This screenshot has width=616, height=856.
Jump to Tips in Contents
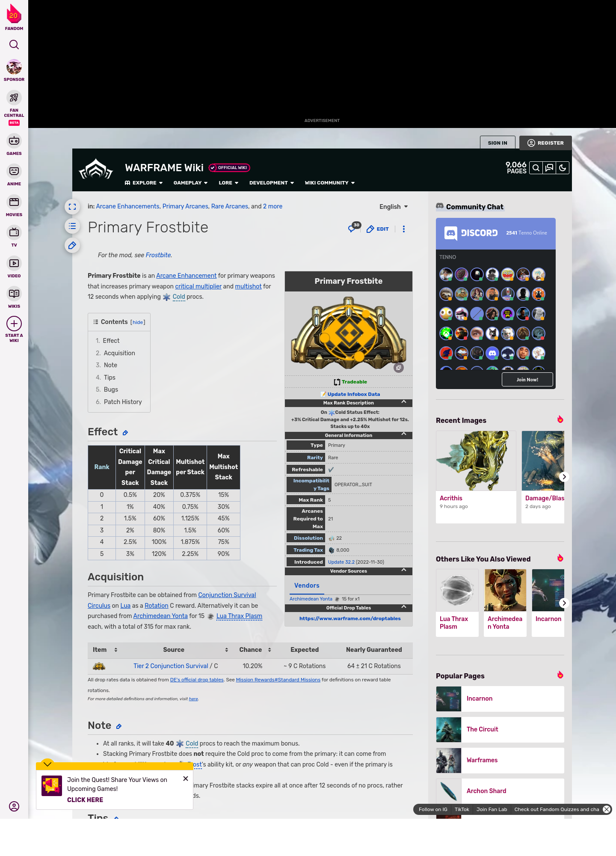[110, 377]
